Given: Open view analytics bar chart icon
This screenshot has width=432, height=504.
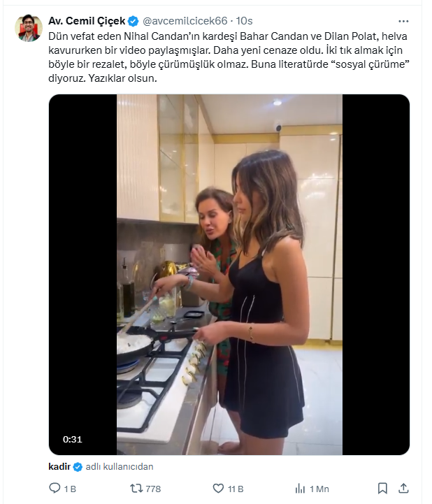Looking at the screenshot, I should tap(300, 489).
